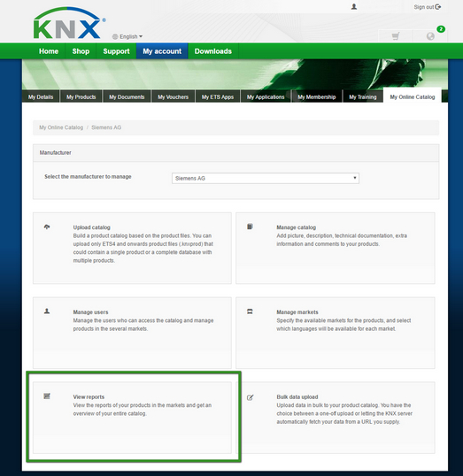This screenshot has height=476, width=463.
Task: Click the View reports chart icon
Action: (x=47, y=395)
